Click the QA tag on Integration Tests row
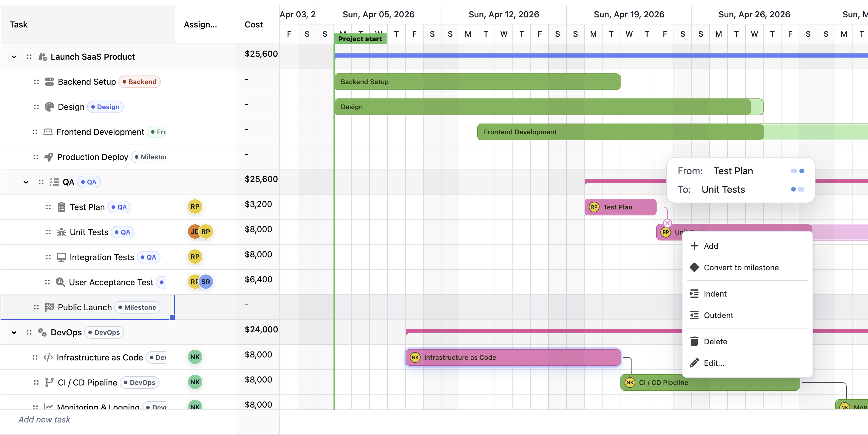Viewport: 868px width, 435px height. click(x=148, y=257)
